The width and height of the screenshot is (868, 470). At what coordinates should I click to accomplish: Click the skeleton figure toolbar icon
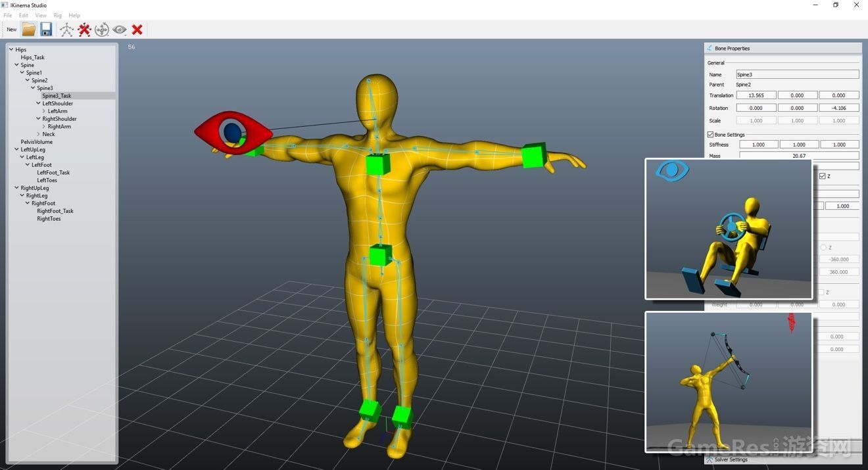(x=66, y=30)
